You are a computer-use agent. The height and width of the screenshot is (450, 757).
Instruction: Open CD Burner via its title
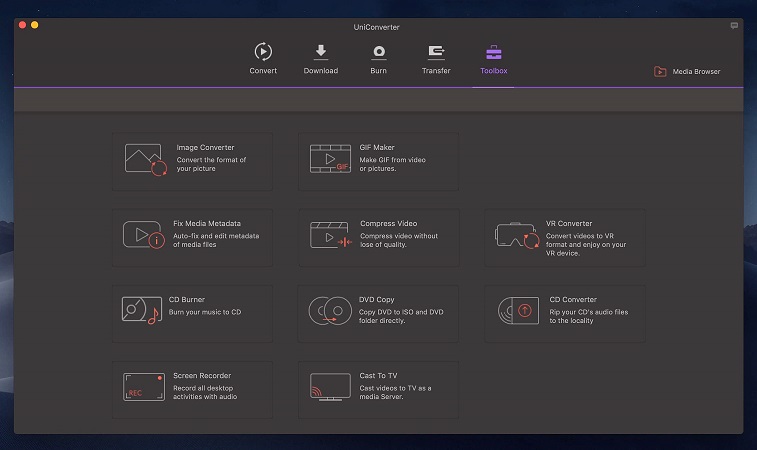187,299
